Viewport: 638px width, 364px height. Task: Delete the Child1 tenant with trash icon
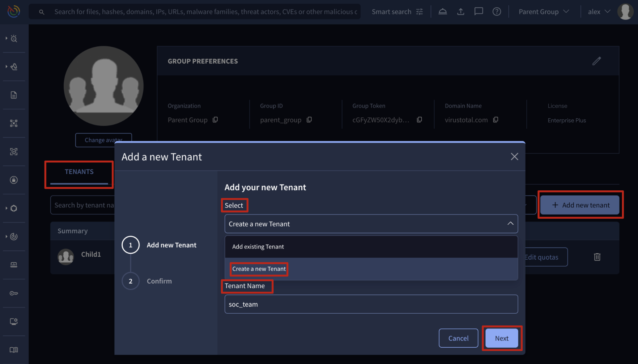tap(597, 257)
